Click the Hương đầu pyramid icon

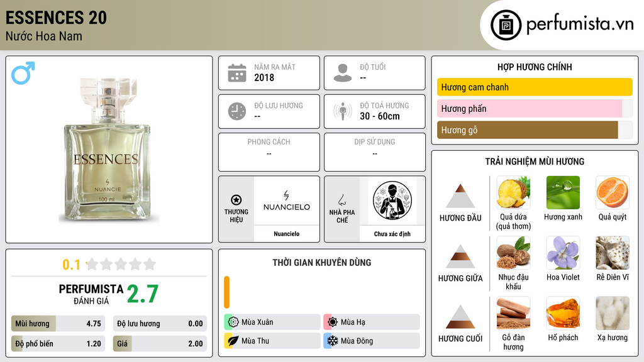tap(460, 196)
